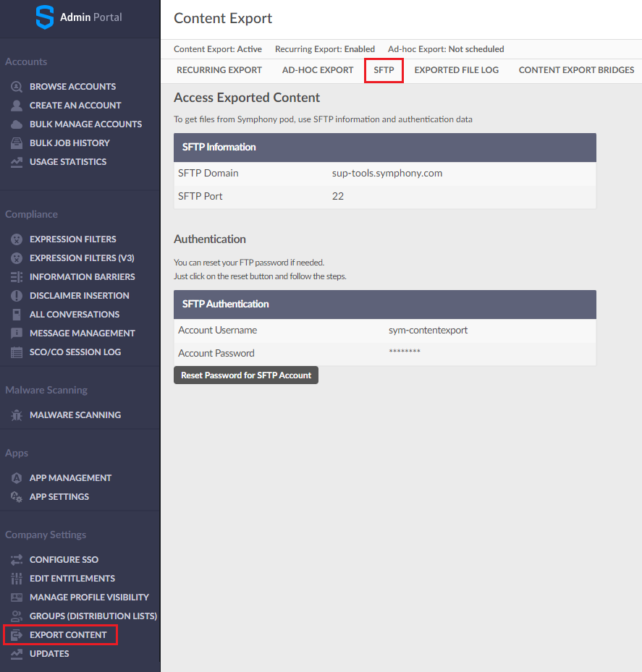Click the Bulk Manage Accounts cloud icon
Viewport: 642px width, 672px height.
(17, 124)
